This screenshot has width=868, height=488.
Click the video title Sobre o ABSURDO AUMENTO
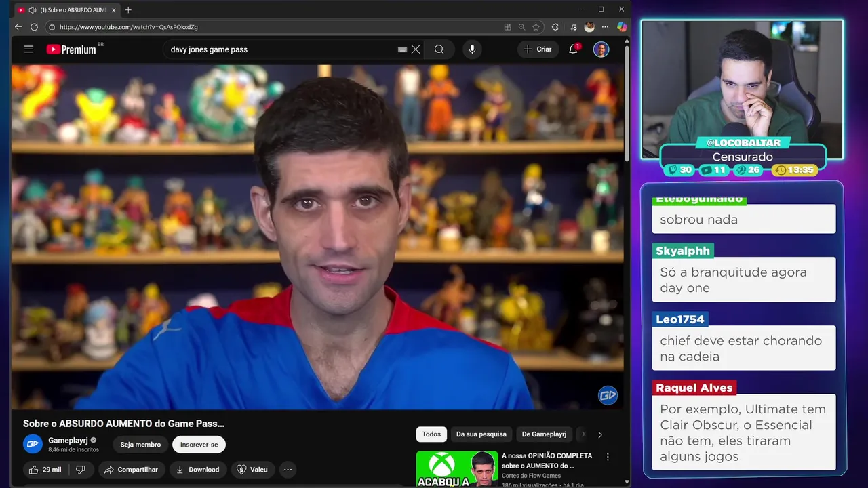coord(123,424)
